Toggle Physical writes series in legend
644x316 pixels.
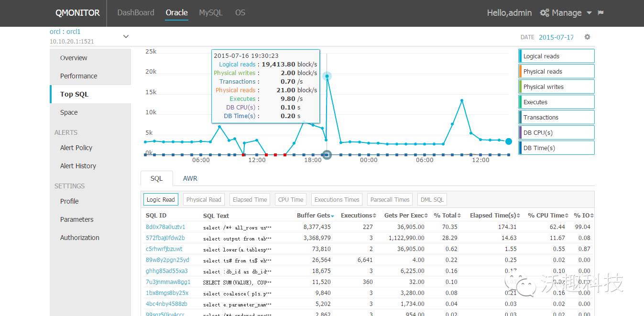tap(557, 87)
